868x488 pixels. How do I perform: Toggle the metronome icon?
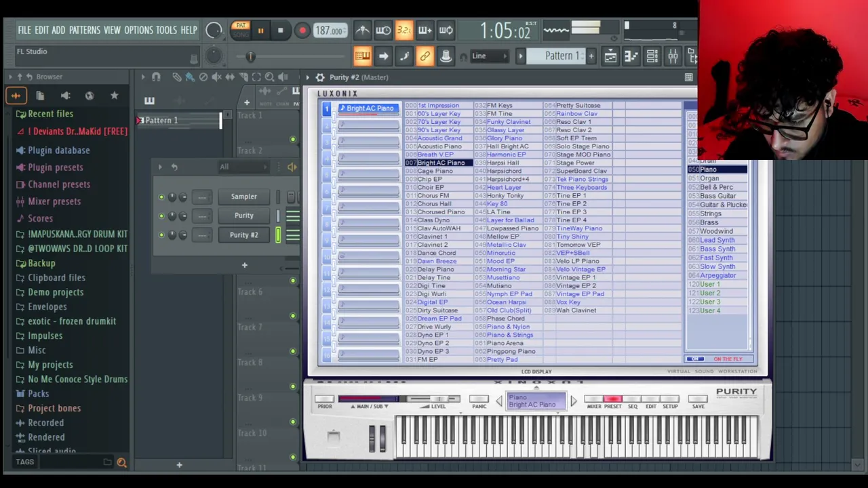pos(363,30)
